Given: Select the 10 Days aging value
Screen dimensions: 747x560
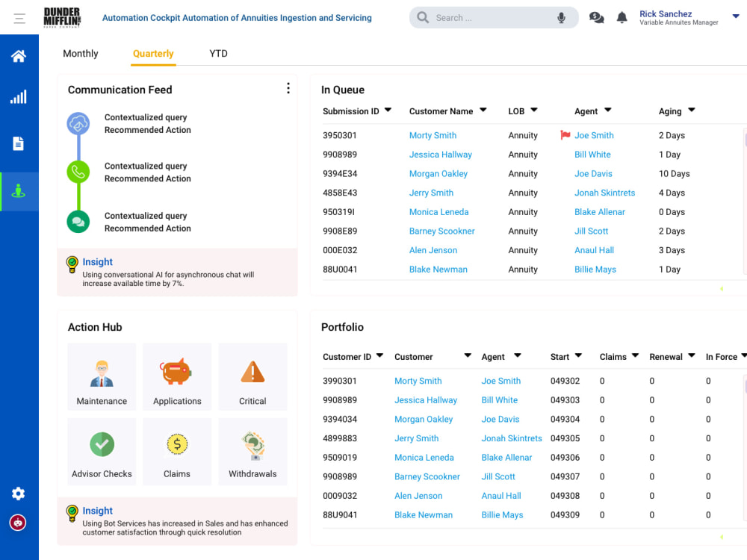Looking at the screenshot, I should (674, 174).
